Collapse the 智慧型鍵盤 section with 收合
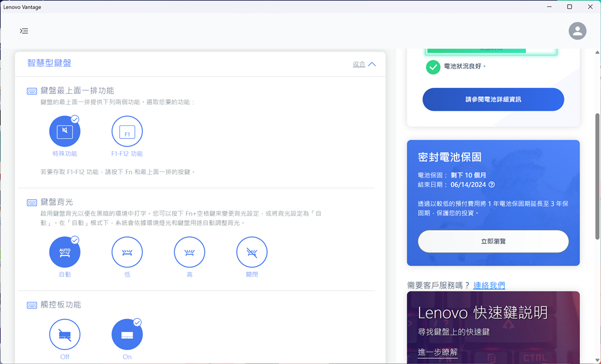This screenshot has height=364, width=601. click(359, 64)
